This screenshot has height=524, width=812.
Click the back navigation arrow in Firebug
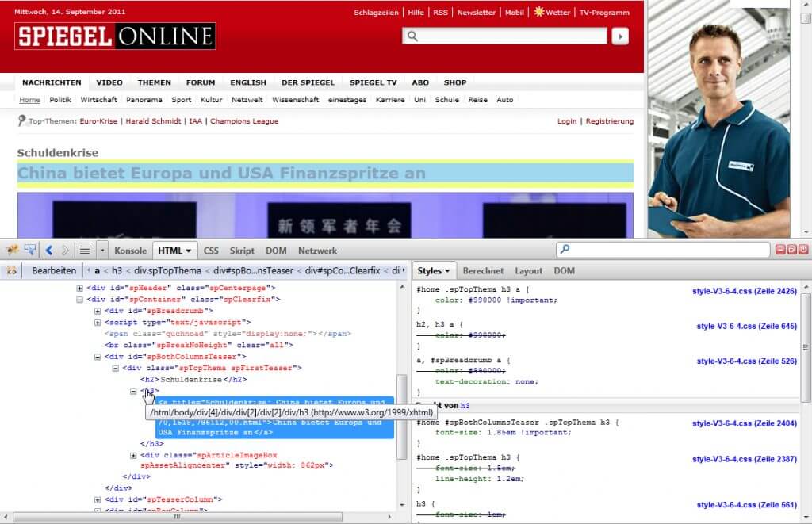(x=49, y=250)
